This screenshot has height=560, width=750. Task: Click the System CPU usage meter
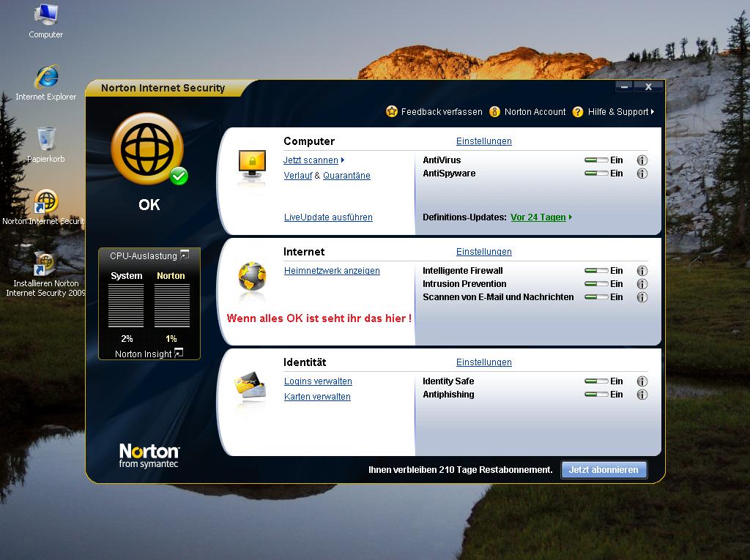point(126,305)
